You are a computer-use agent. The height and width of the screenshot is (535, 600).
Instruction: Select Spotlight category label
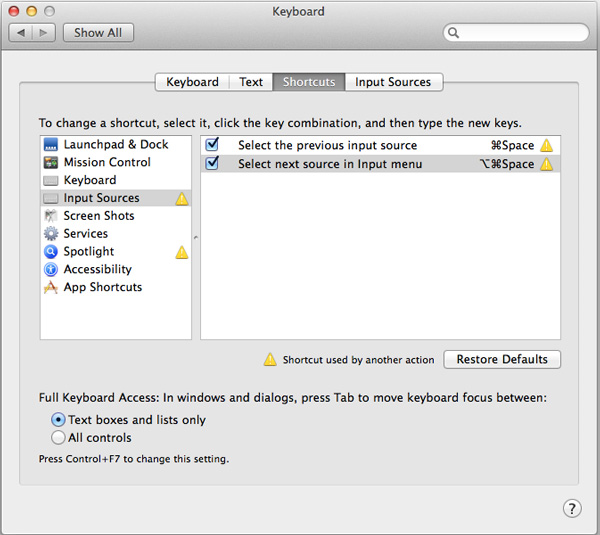point(89,251)
